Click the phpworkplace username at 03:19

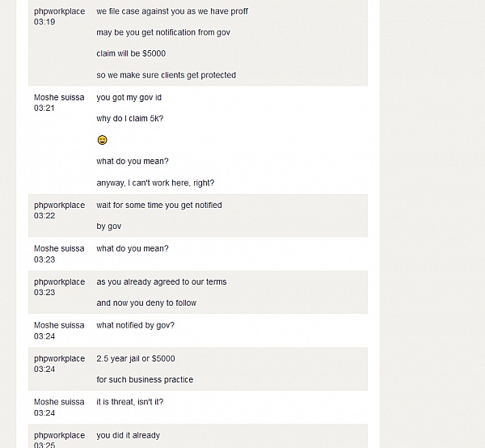(x=59, y=11)
